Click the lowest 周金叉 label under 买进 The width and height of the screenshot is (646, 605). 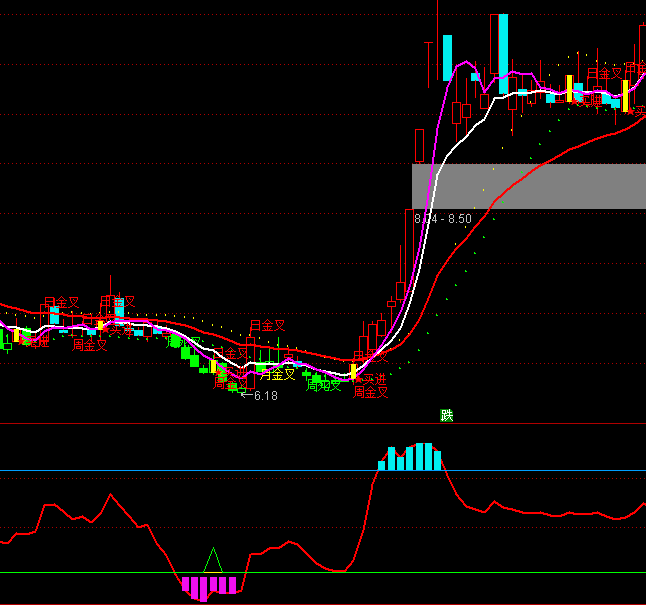coord(370,393)
